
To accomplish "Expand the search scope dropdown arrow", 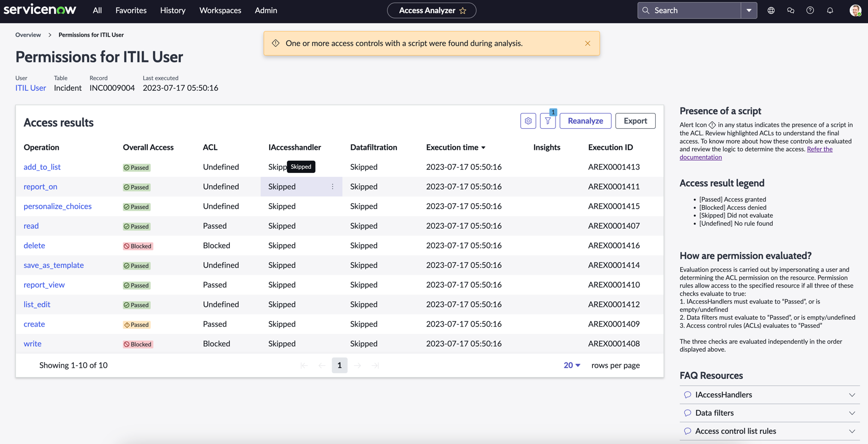I will pyautogui.click(x=749, y=10).
